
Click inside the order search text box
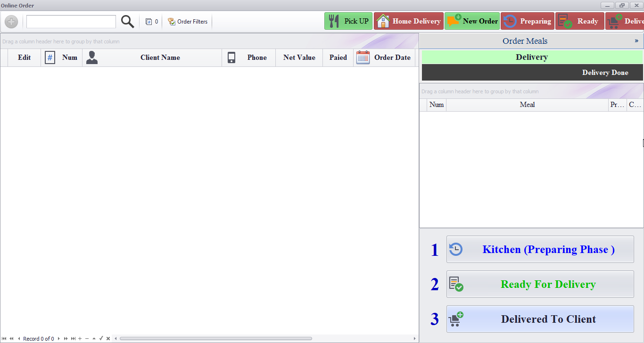click(x=71, y=22)
